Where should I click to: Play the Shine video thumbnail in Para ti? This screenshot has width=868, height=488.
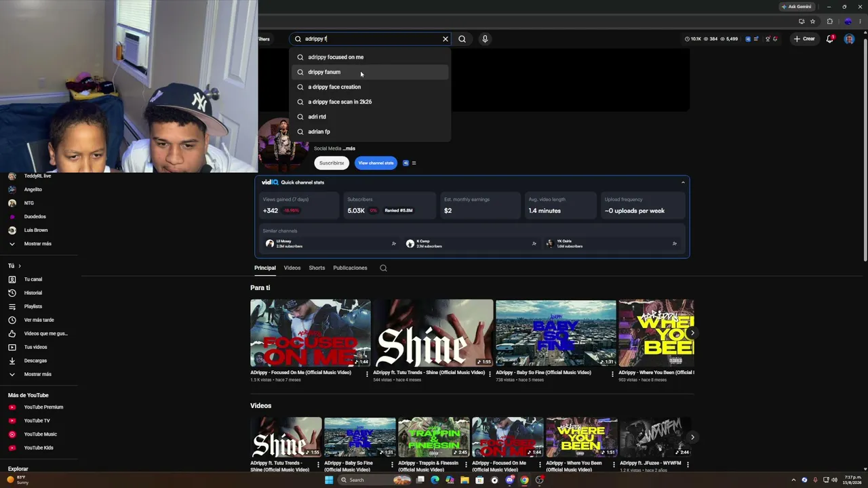click(433, 333)
